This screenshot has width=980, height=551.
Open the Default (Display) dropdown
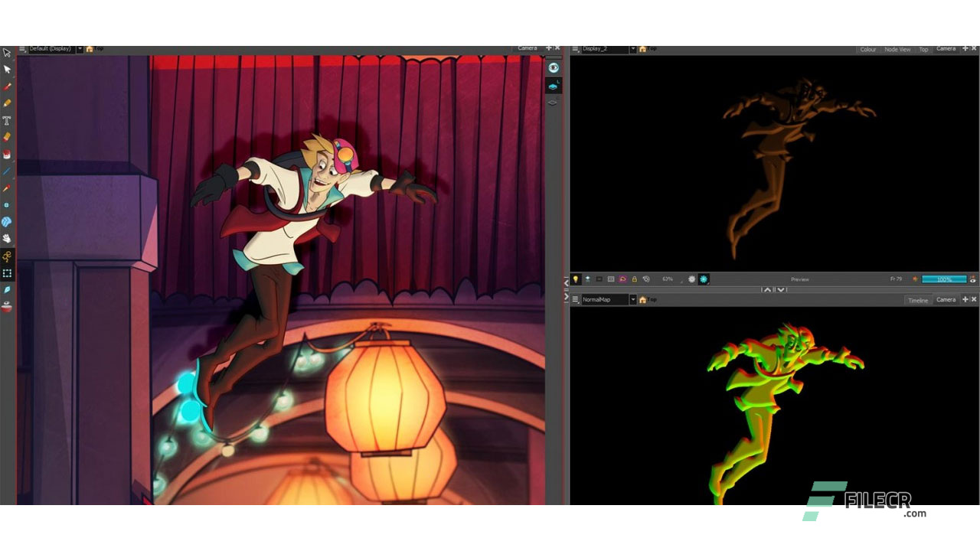coord(80,49)
